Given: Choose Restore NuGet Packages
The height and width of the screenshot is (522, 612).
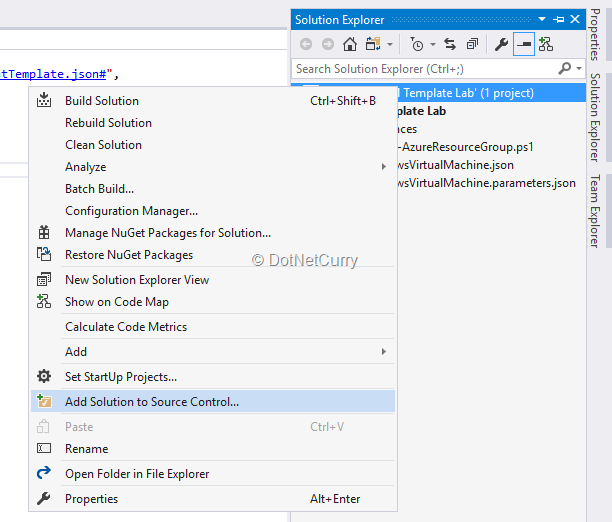Looking at the screenshot, I should (213, 255).
